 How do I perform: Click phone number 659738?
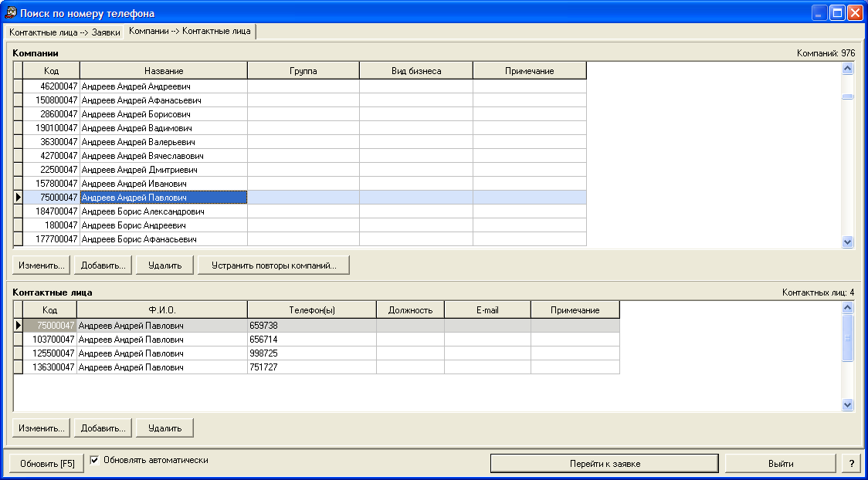(x=312, y=326)
